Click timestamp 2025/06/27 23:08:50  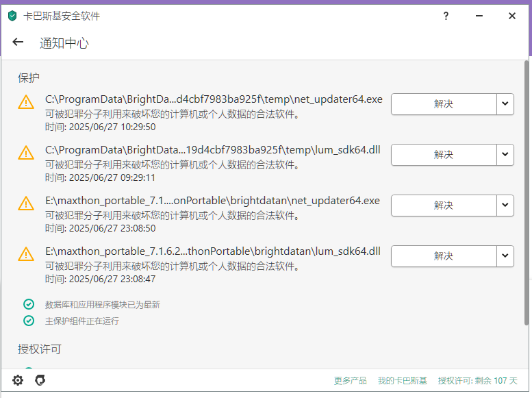point(112,228)
